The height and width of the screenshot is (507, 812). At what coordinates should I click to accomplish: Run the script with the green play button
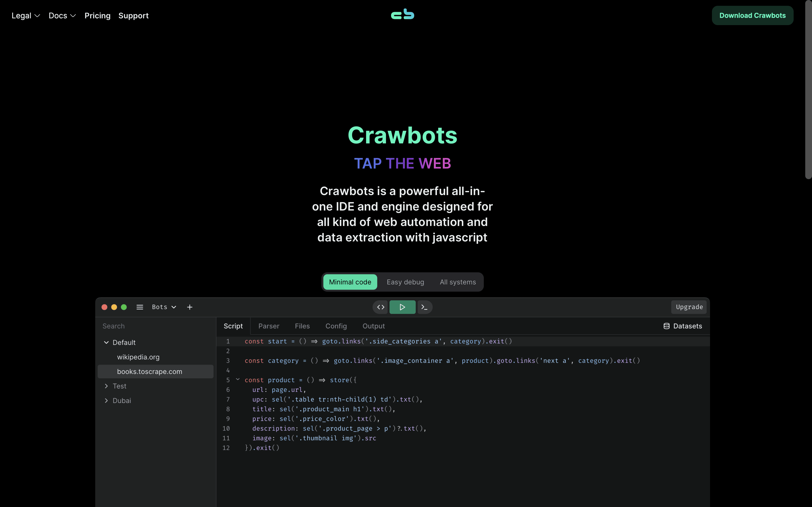[402, 307]
